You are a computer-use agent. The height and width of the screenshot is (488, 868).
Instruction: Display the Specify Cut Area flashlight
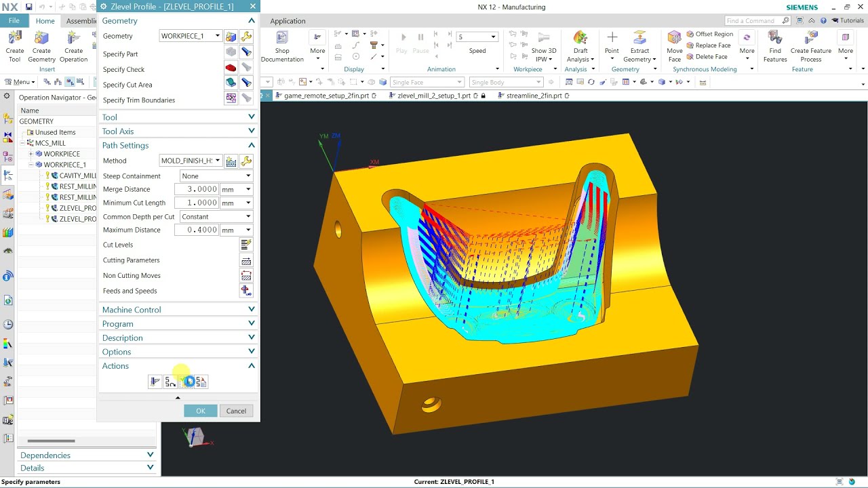click(x=246, y=83)
